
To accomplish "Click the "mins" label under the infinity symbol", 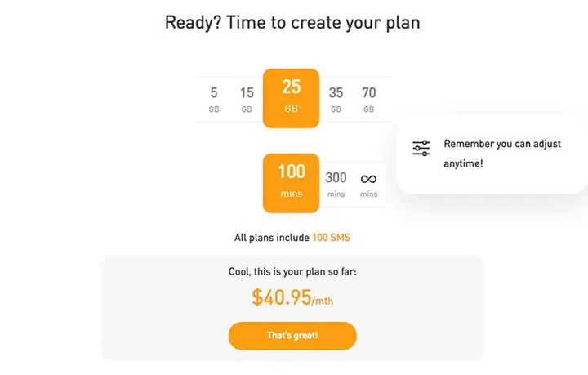I will (x=369, y=194).
